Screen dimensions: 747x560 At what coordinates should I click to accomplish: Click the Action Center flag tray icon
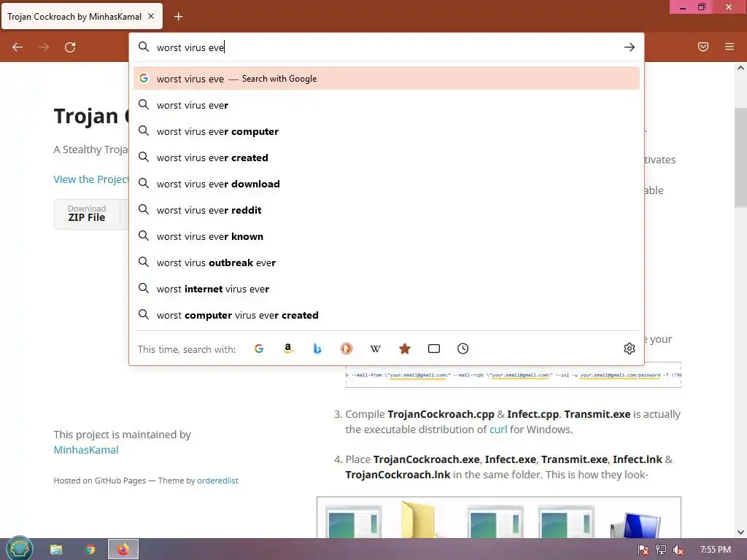pos(643,550)
